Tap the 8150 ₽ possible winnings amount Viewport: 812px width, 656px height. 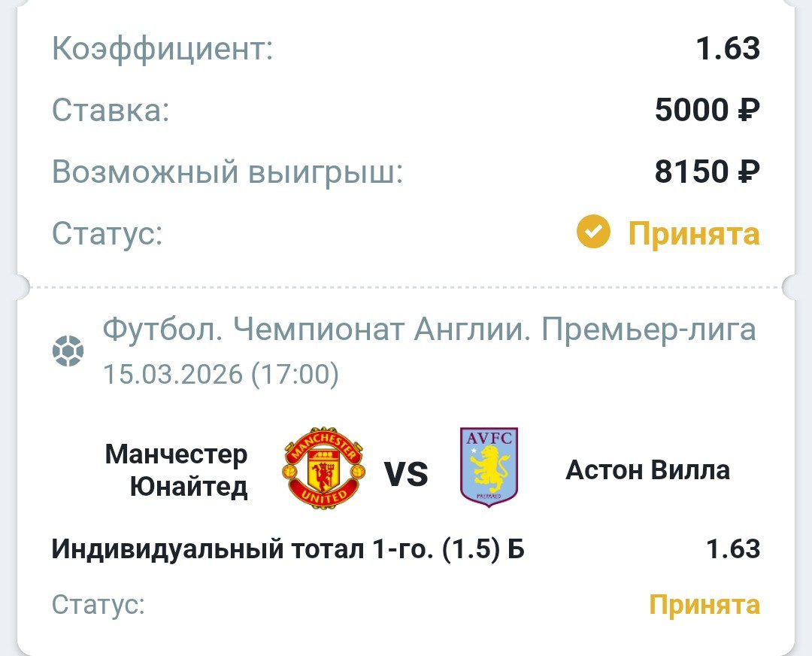[x=707, y=172]
